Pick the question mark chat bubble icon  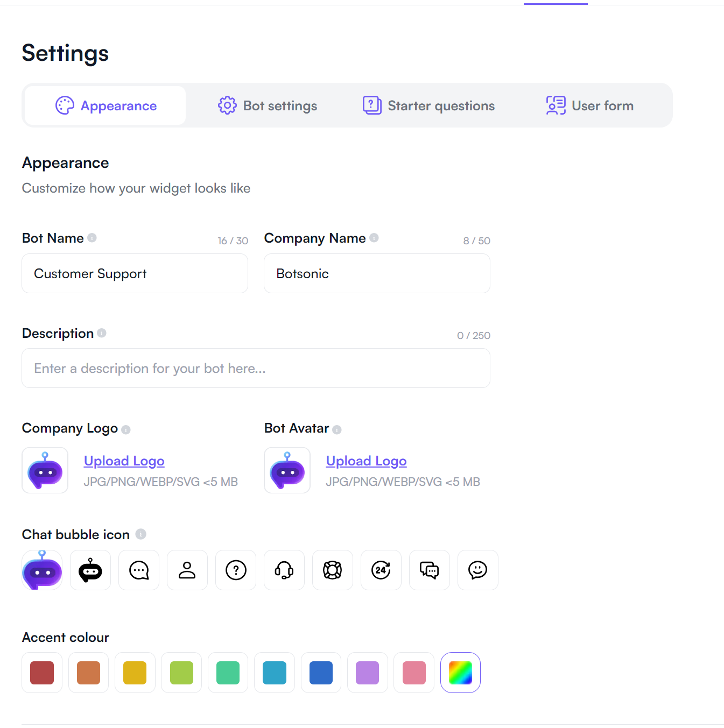tap(236, 570)
